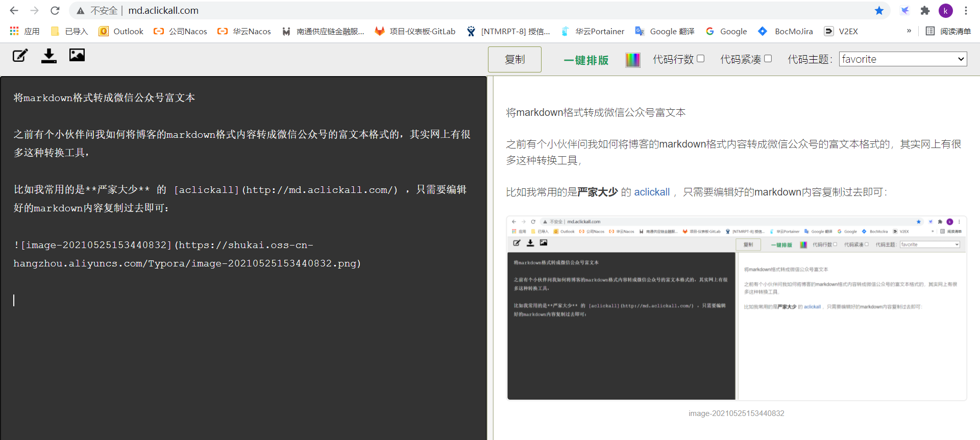Image resolution: width=980 pixels, height=440 pixels.
Task: Open the Outlook bookmark
Action: tap(121, 31)
